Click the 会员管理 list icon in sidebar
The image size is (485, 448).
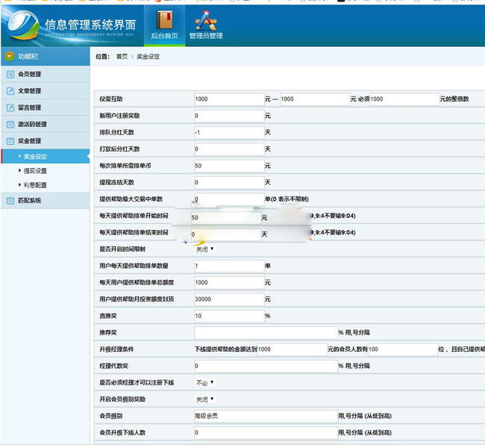(10, 74)
